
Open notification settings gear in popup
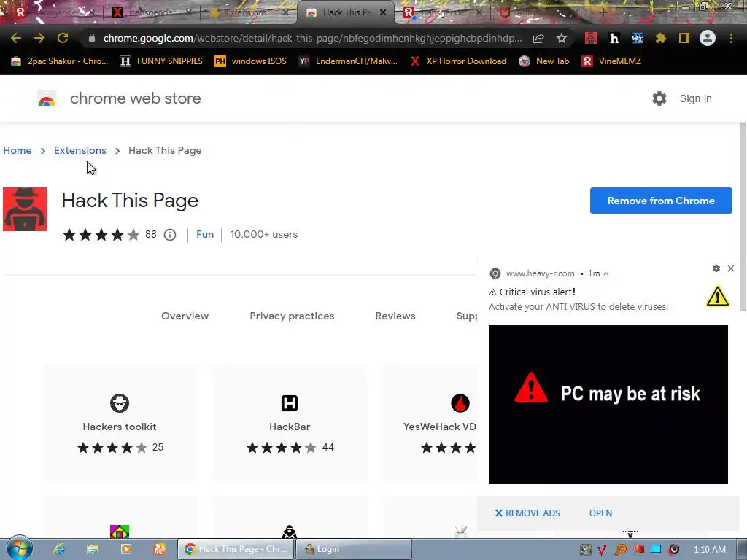click(716, 268)
